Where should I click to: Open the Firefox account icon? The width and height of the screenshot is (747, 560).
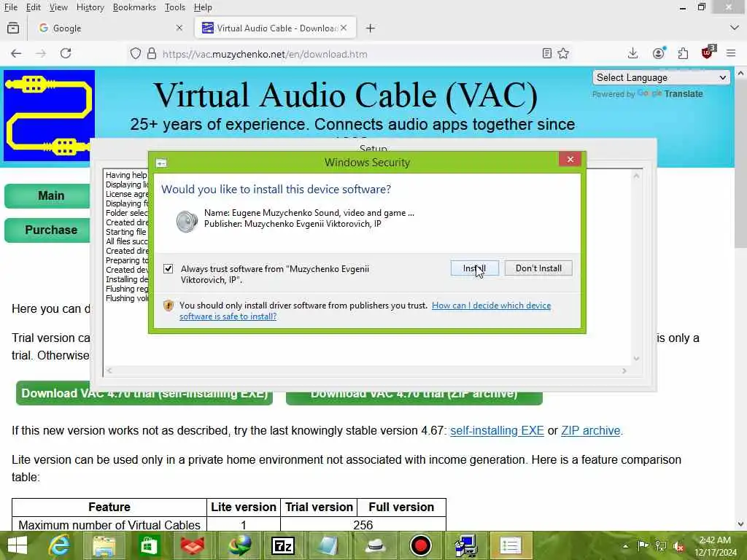(659, 53)
